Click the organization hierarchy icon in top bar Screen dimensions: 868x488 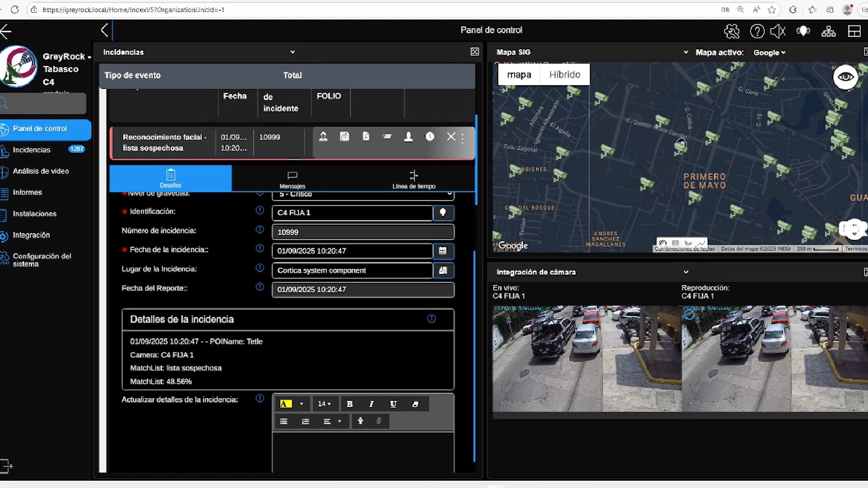tap(828, 31)
